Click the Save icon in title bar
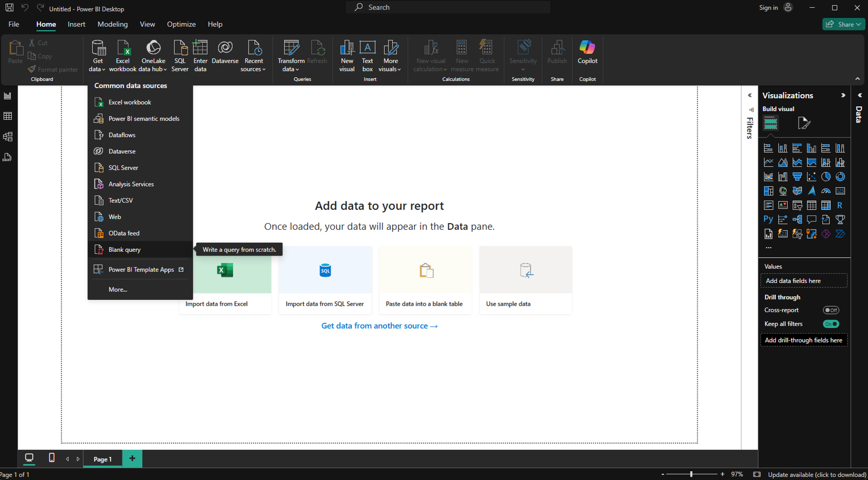868x480 pixels. 9,7
